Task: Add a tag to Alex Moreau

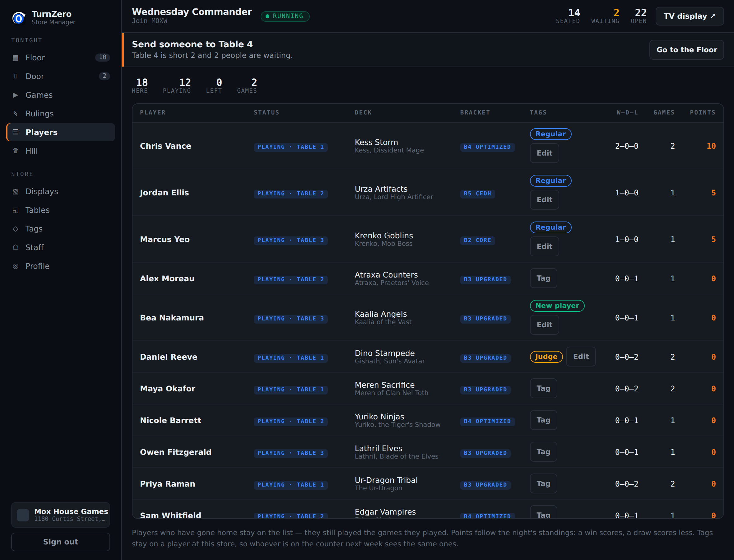Action: 543,278
